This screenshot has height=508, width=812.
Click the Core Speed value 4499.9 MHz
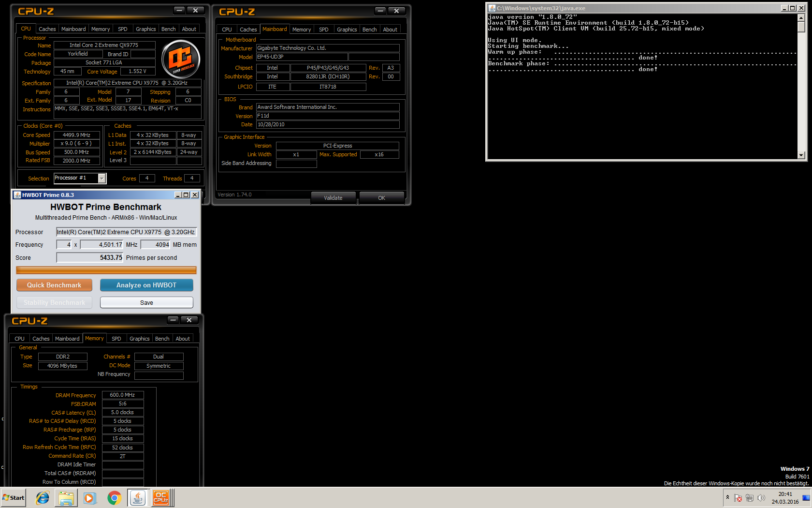(77, 135)
